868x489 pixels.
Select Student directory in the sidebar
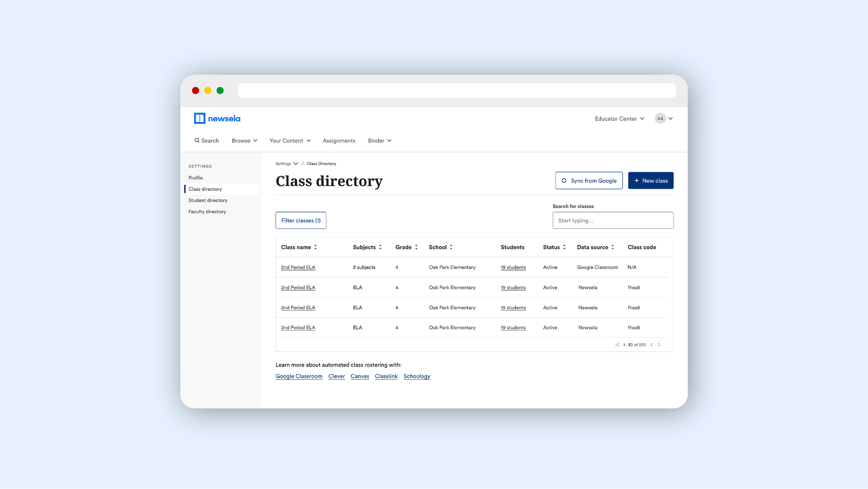[x=208, y=200]
